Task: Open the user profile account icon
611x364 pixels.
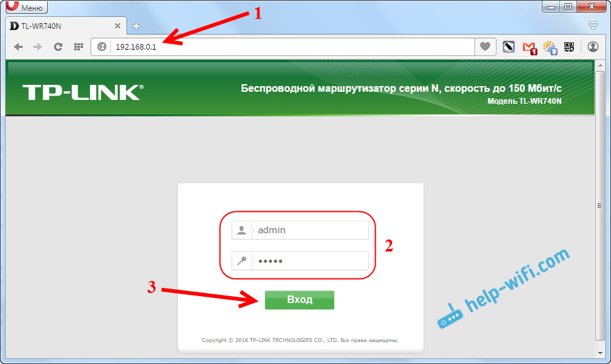Action: (593, 47)
